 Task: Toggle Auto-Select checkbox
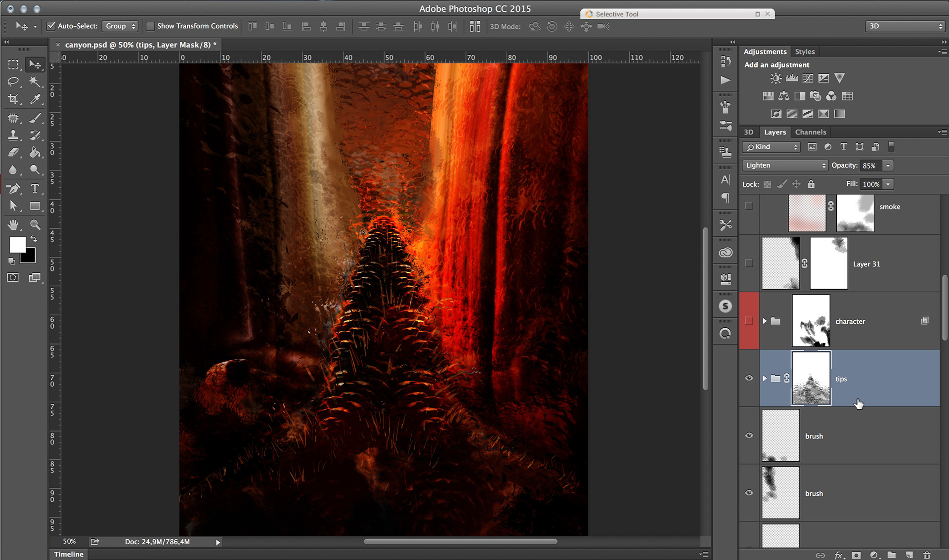(x=51, y=26)
